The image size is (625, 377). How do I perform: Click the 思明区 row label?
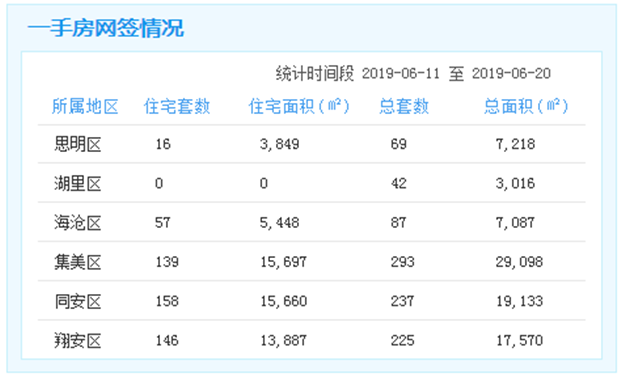pyautogui.click(x=78, y=144)
